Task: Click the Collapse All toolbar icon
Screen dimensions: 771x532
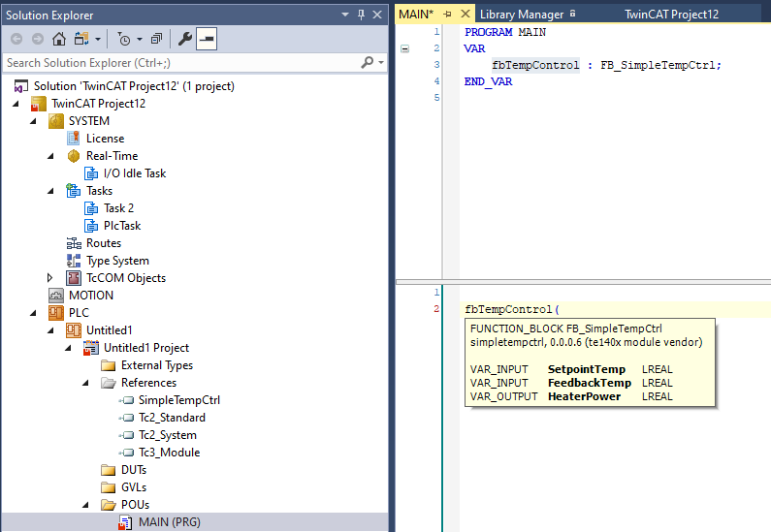Action: (x=156, y=39)
